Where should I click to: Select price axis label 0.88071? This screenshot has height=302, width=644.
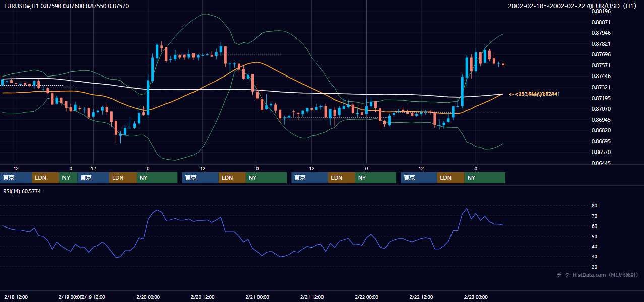[601, 22]
